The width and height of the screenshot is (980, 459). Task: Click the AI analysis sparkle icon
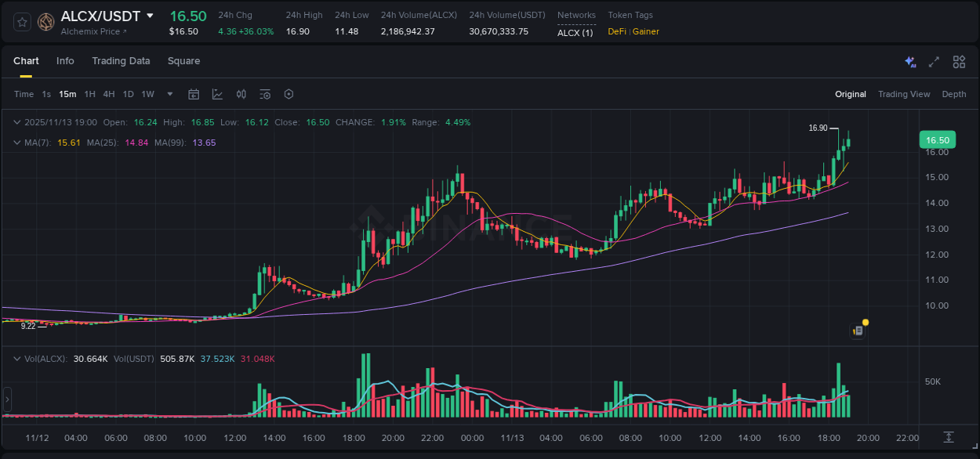pyautogui.click(x=909, y=61)
